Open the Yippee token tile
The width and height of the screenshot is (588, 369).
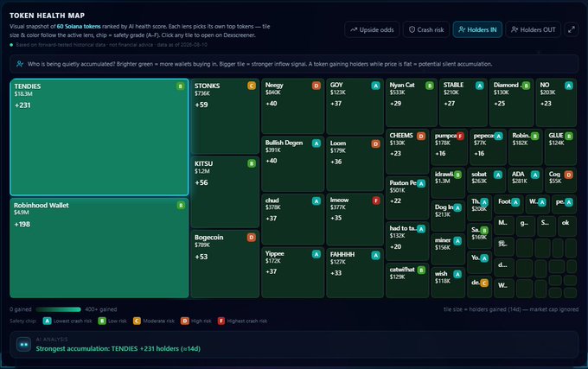(293, 273)
